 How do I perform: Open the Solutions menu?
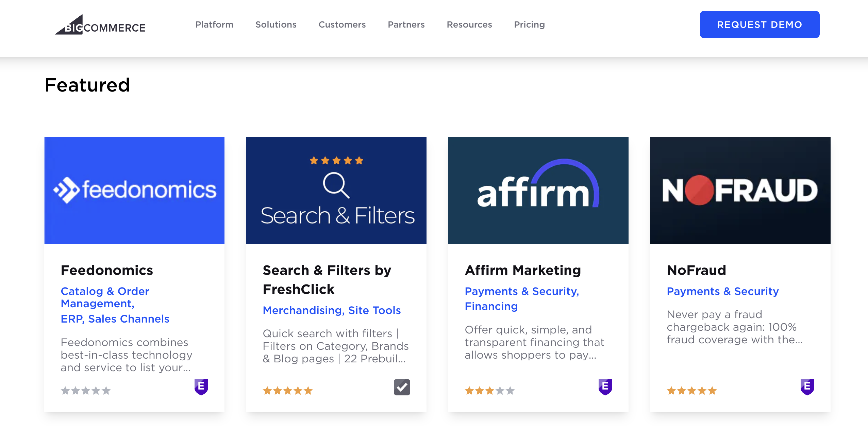[276, 24]
